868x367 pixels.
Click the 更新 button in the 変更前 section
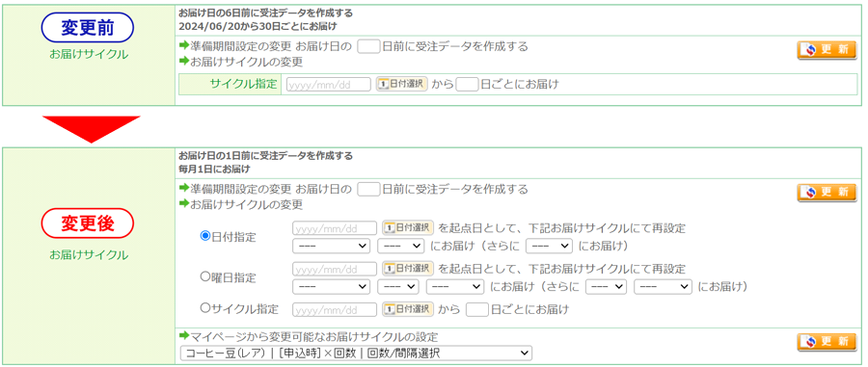[827, 50]
